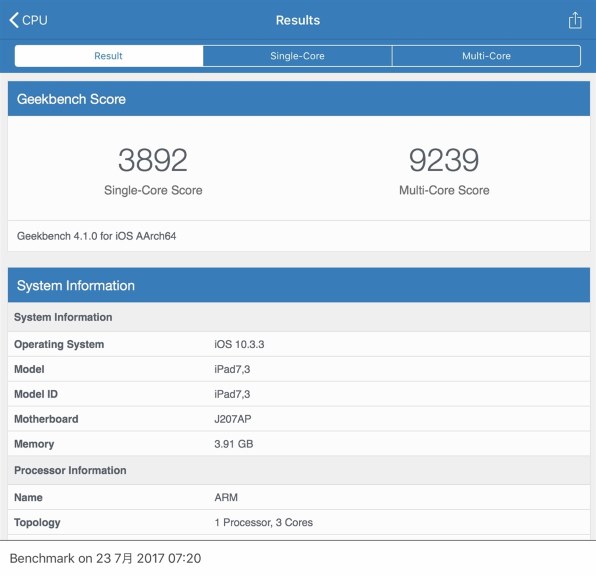Click the Benchmark date footer text

click(105, 558)
